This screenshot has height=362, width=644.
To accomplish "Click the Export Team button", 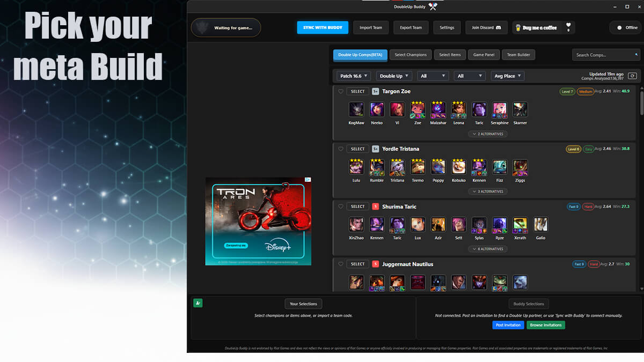I will click(x=411, y=28).
